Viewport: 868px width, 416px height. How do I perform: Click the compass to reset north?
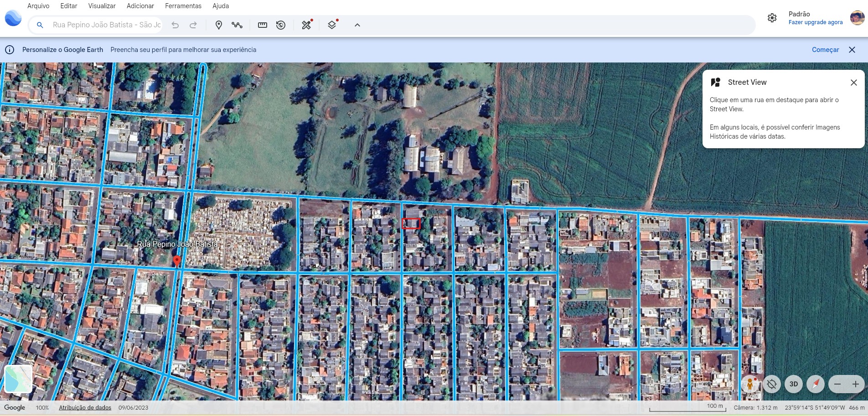coord(815,384)
